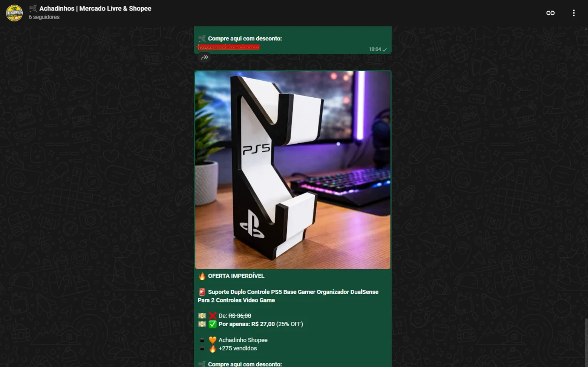This screenshot has width=588, height=367.
Task: Open the Achadinhos channel profile picture
Action: click(x=14, y=13)
